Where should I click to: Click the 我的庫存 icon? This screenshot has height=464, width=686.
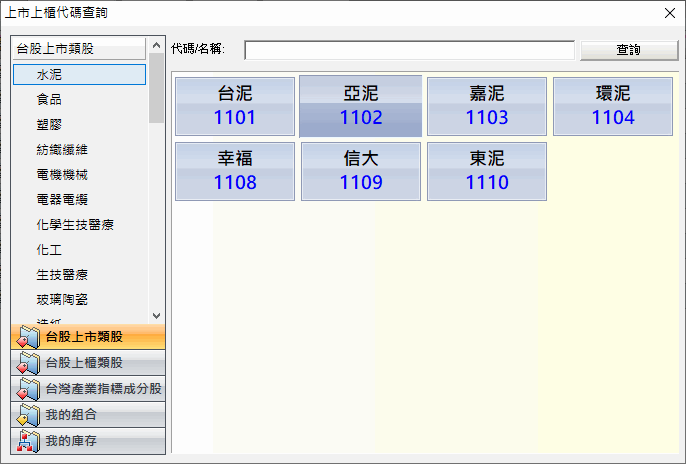pyautogui.click(x=28, y=441)
